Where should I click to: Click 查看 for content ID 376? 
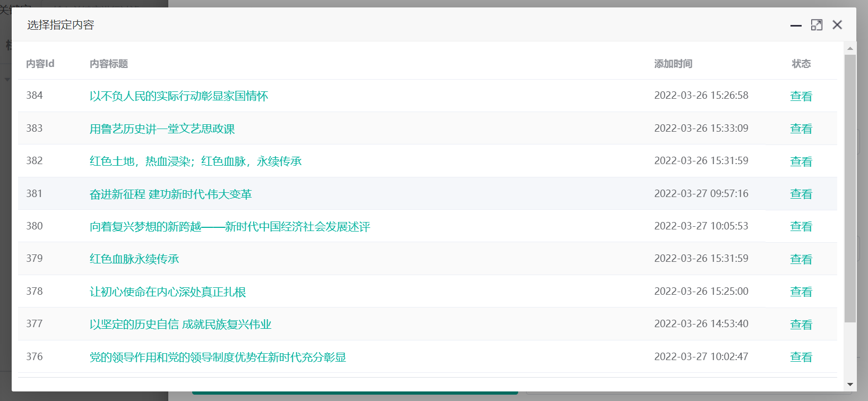pos(801,357)
